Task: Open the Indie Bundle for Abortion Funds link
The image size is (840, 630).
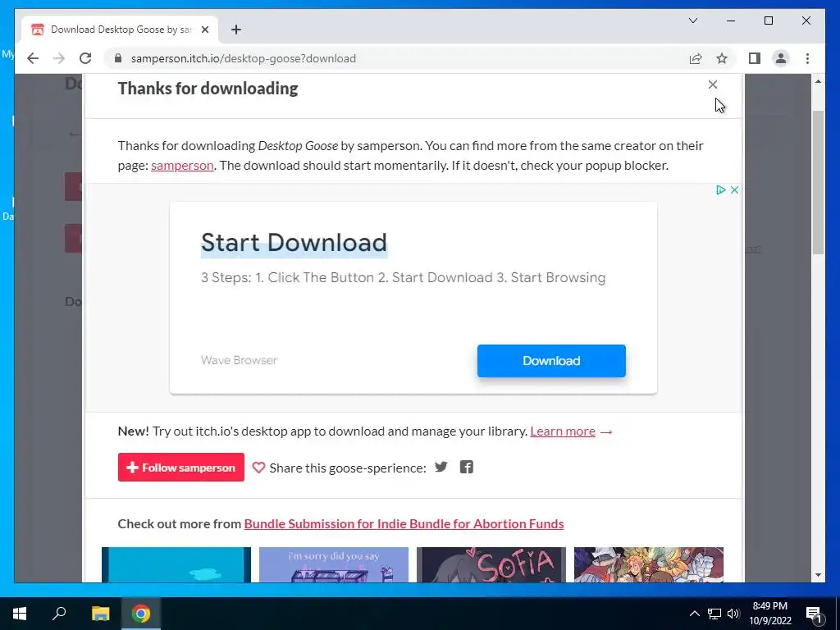Action: coord(404,523)
